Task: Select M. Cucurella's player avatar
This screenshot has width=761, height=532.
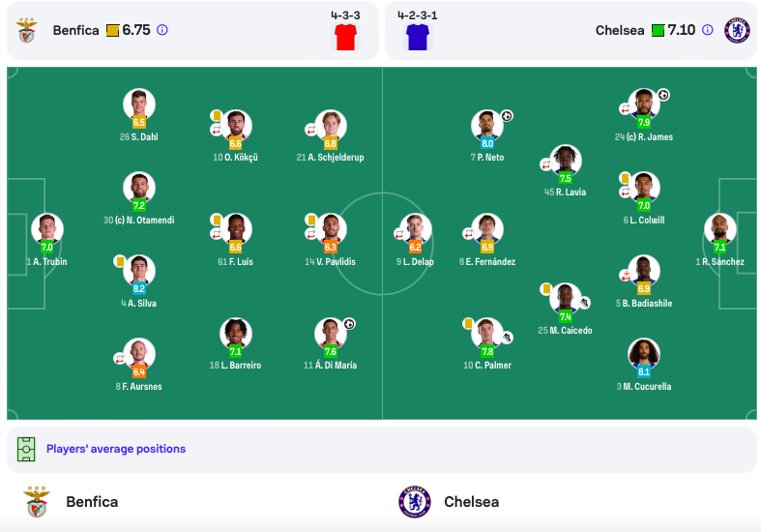Action: click(644, 354)
